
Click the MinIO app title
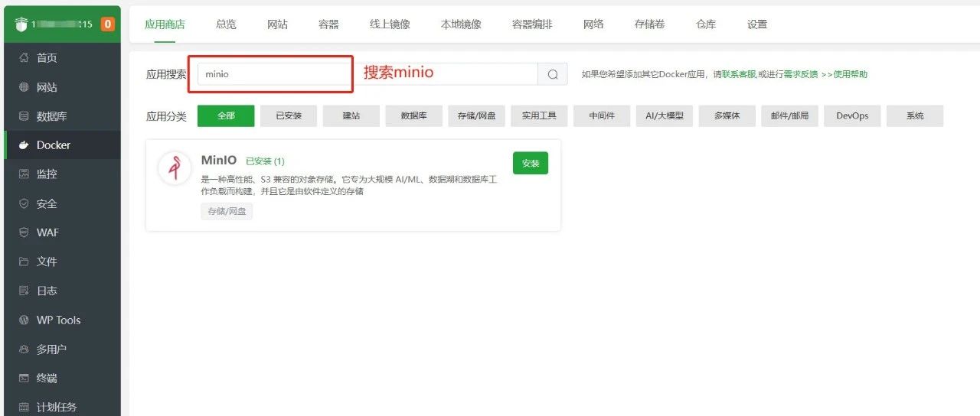tap(220, 160)
